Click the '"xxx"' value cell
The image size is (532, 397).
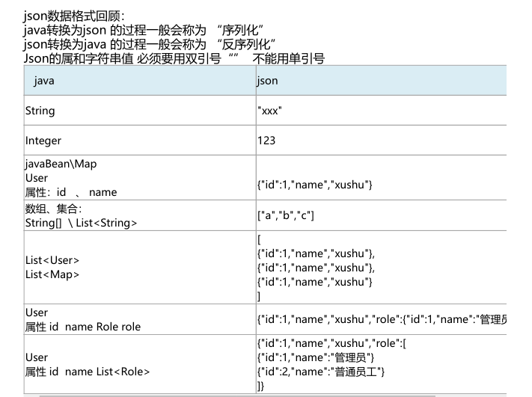click(382, 111)
